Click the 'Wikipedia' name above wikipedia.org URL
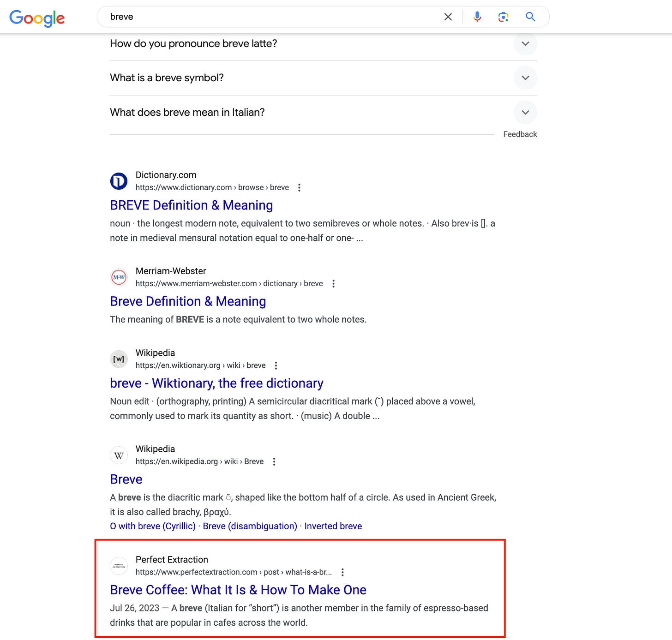 pyautogui.click(x=155, y=449)
